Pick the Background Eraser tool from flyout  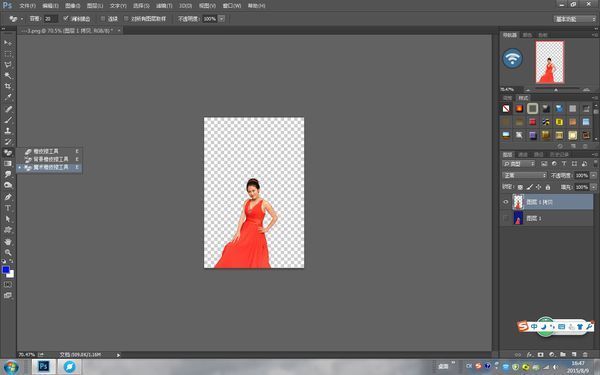pyautogui.click(x=50, y=159)
